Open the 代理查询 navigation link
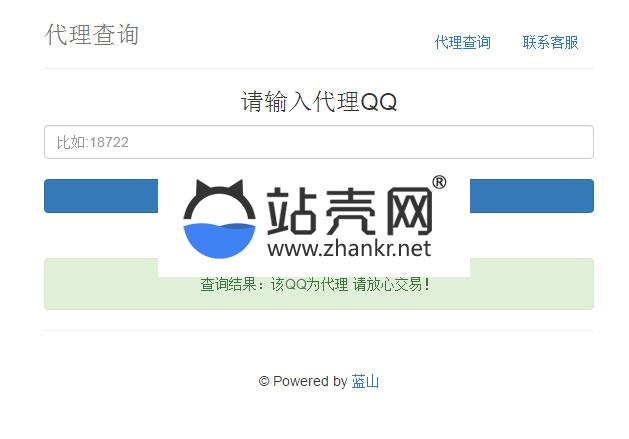629x439 pixels. click(463, 42)
